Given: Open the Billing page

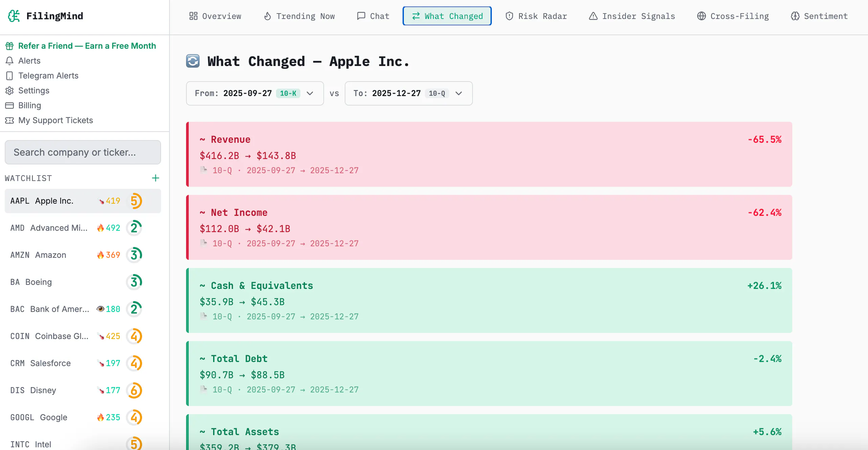Looking at the screenshot, I should pyautogui.click(x=23, y=106).
